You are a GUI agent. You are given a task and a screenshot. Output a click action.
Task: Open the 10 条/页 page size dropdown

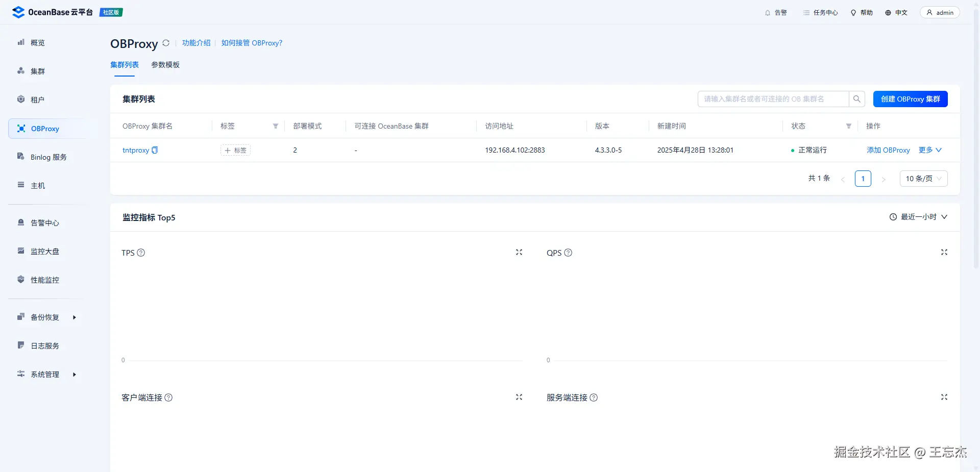click(924, 179)
